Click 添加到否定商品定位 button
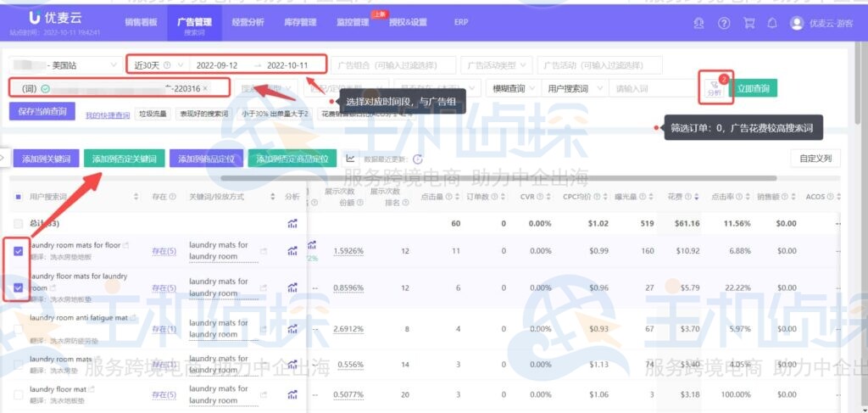Image resolution: width=868 pixels, height=413 pixels. coord(292,159)
